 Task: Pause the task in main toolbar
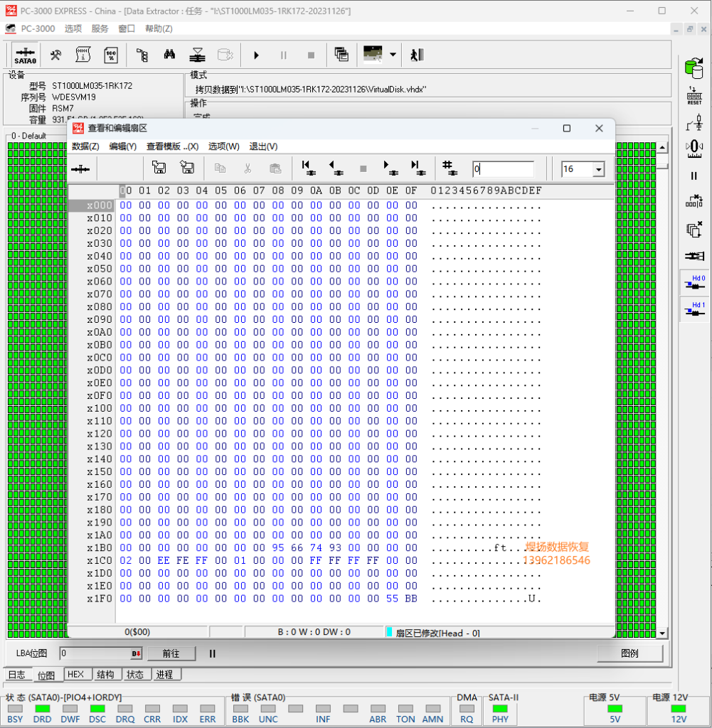283,55
